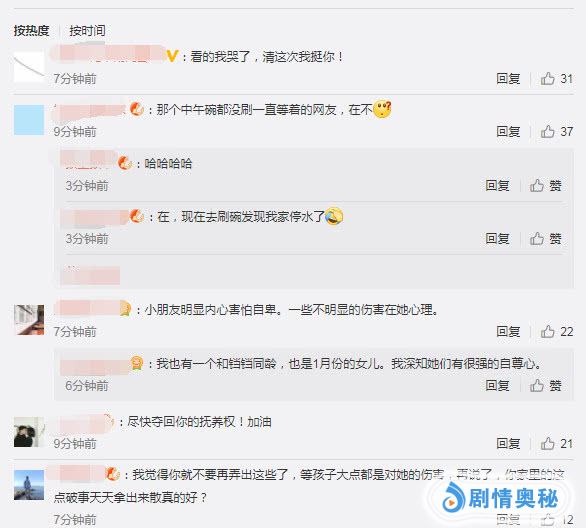The height and width of the screenshot is (528, 586).
Task: Like the reply about 铛铛同龄 daughter
Action: pos(546,385)
